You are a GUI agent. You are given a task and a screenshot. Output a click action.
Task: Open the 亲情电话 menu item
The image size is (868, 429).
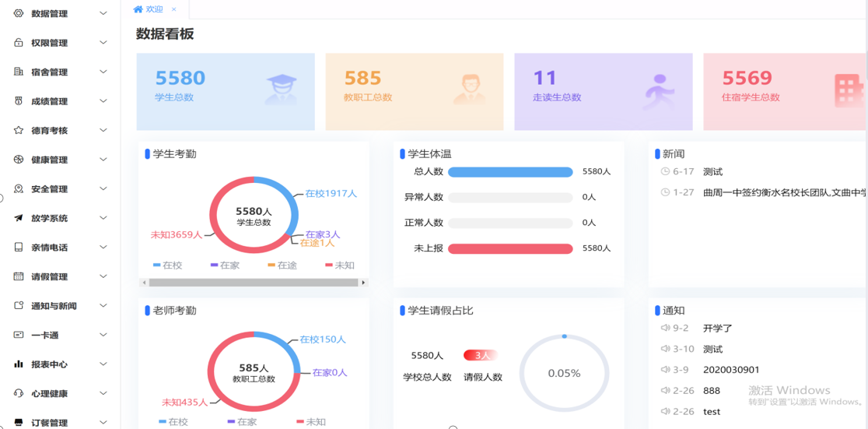(60, 248)
